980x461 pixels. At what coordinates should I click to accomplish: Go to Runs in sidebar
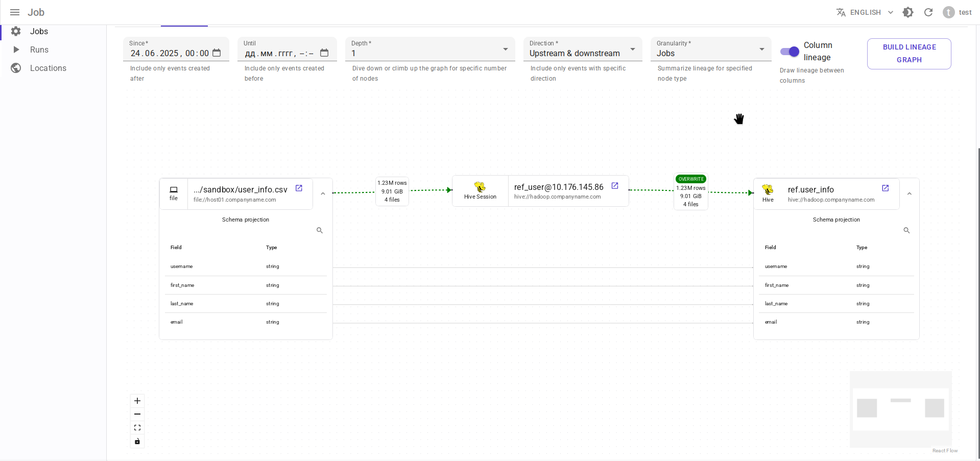click(x=39, y=50)
